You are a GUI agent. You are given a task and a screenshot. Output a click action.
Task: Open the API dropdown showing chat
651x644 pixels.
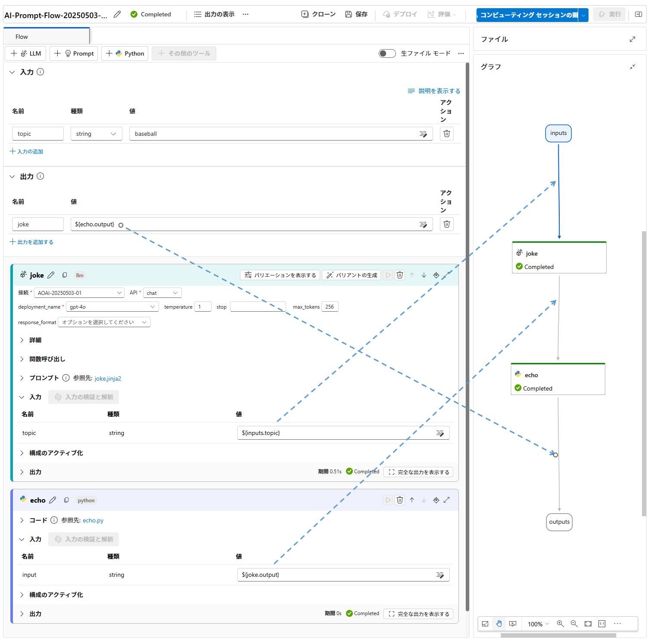click(x=162, y=293)
